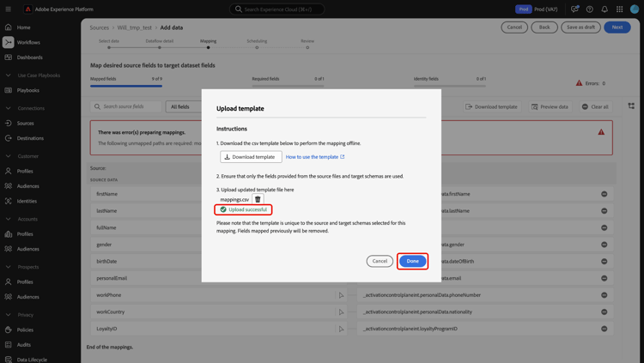The width and height of the screenshot is (644, 363).
Task: Collapse the Customer section
Action: click(9, 156)
